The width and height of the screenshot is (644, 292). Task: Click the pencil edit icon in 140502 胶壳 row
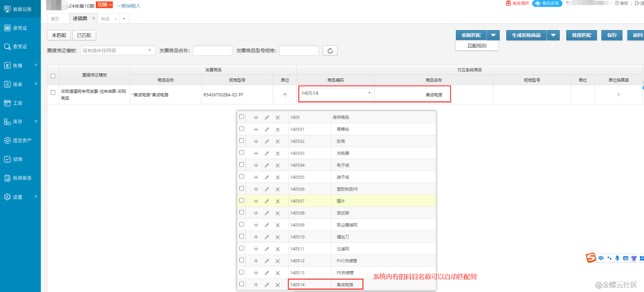(267, 141)
